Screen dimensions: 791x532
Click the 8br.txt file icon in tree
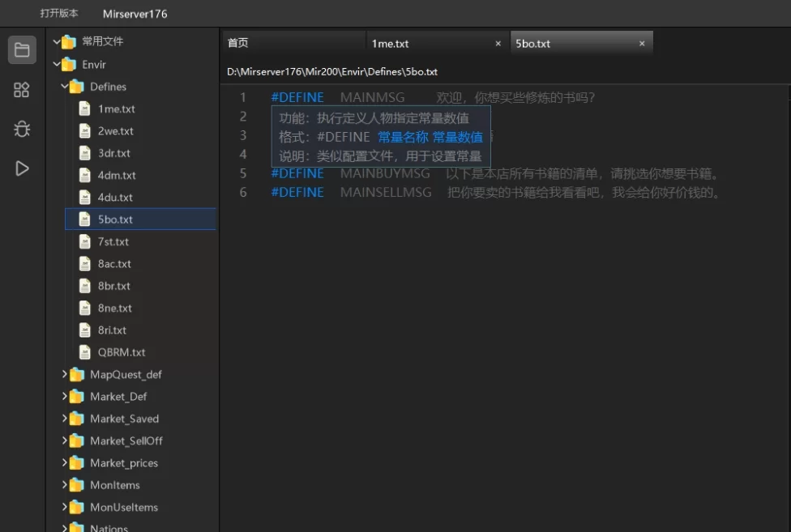(x=85, y=286)
